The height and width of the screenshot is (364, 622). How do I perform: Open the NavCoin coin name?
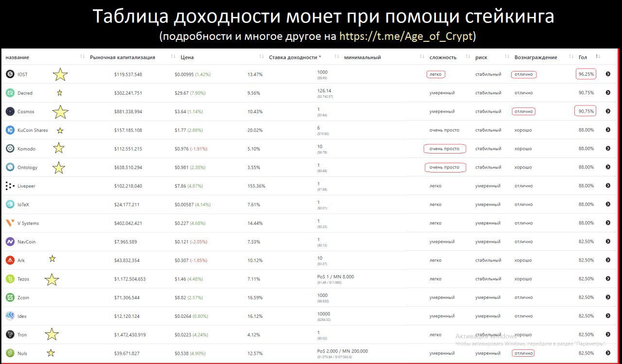pyautogui.click(x=26, y=242)
